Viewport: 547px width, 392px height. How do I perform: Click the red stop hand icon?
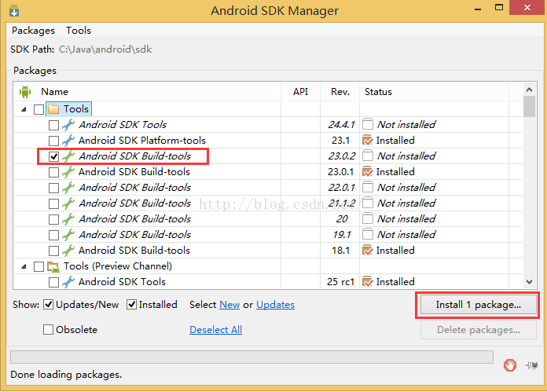click(510, 365)
